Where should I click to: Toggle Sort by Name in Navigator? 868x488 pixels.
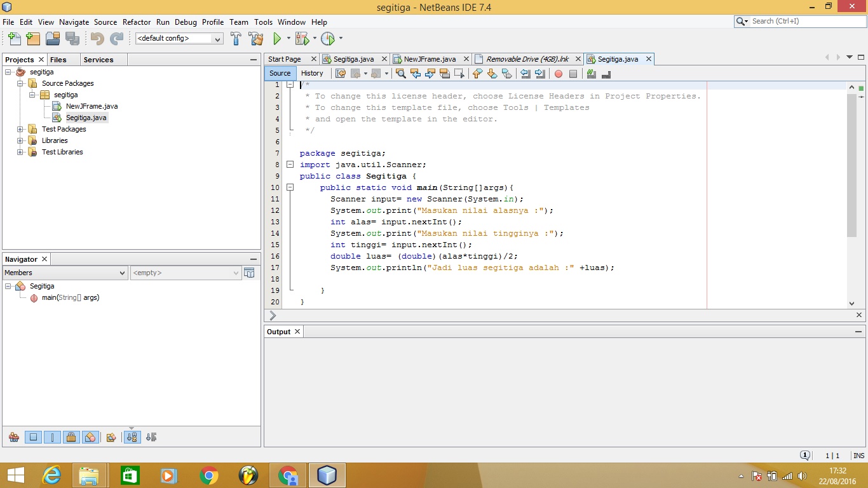(x=132, y=437)
